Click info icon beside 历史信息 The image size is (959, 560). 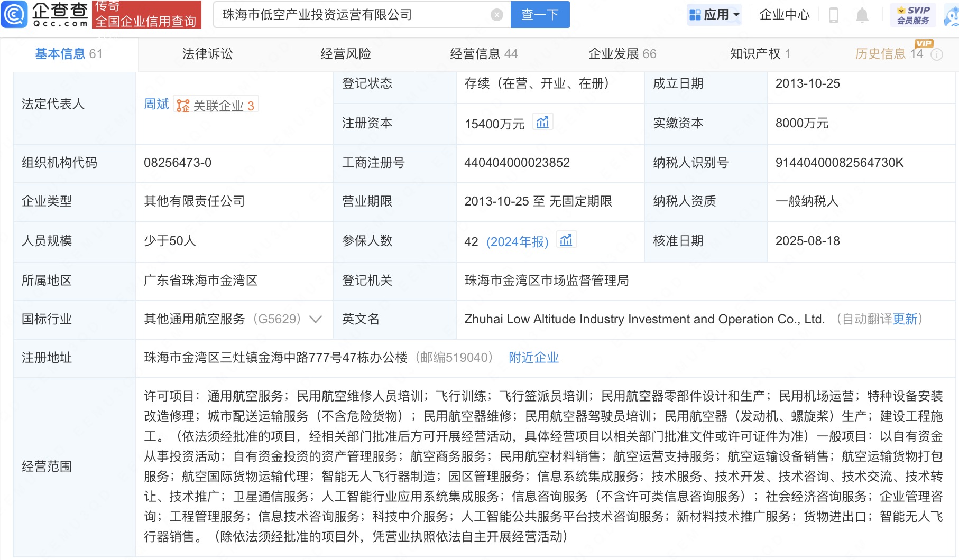937,54
